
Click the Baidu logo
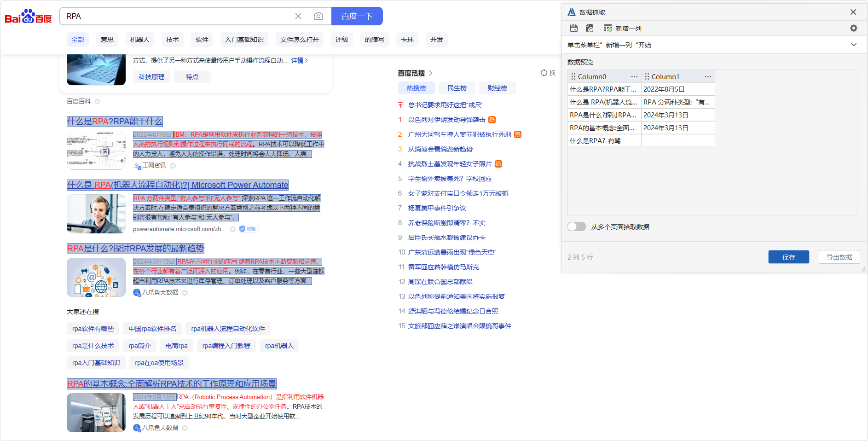tap(28, 16)
